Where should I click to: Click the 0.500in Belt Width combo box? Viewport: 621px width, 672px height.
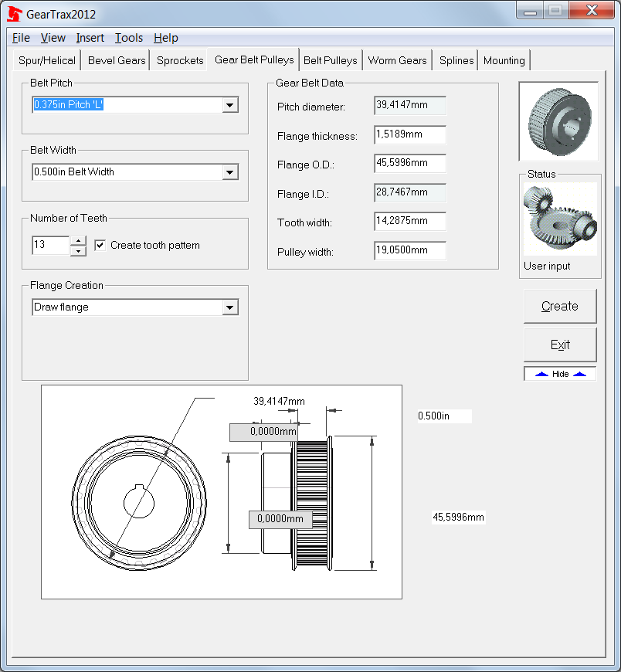click(x=135, y=172)
